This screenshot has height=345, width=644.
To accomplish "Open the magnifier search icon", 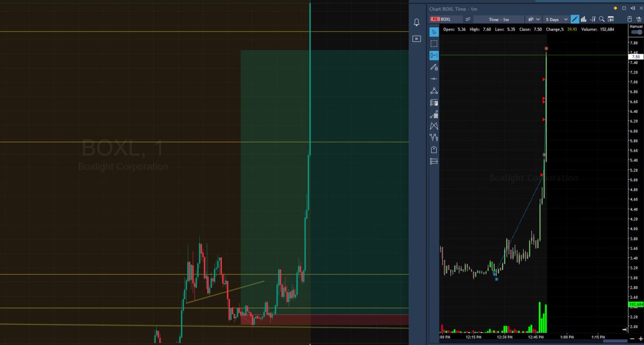I will [602, 19].
